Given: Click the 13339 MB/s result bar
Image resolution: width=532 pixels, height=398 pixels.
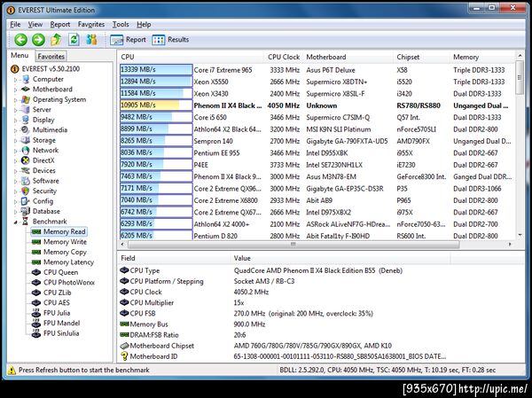Looking at the screenshot, I should 156,69.
